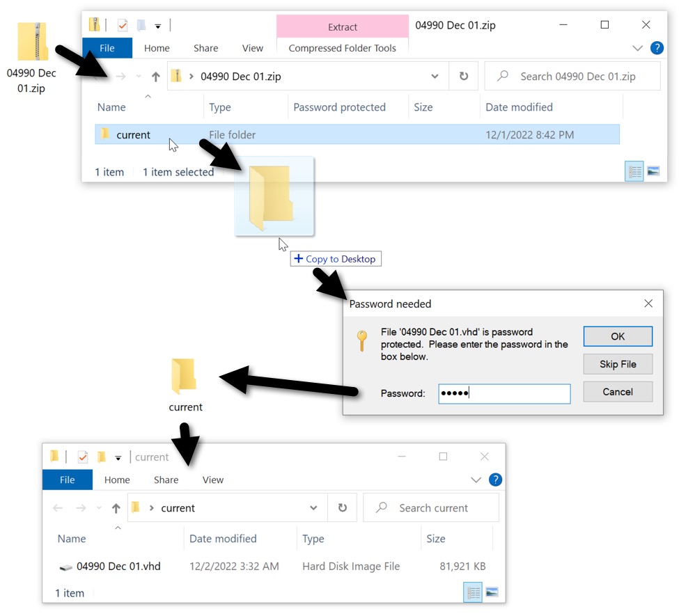
Task: Sort by Date modified column in zip window
Action: [x=519, y=107]
